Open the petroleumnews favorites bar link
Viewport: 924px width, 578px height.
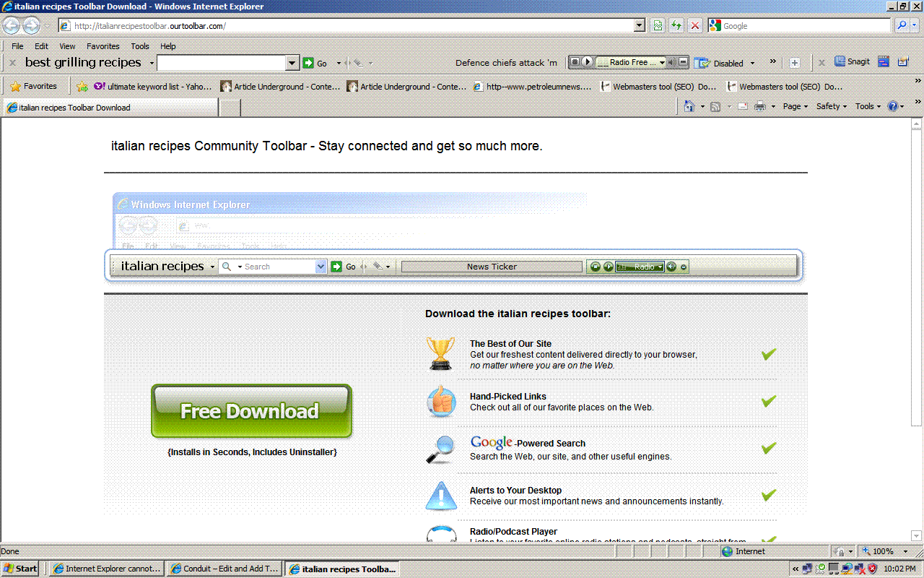(533, 87)
